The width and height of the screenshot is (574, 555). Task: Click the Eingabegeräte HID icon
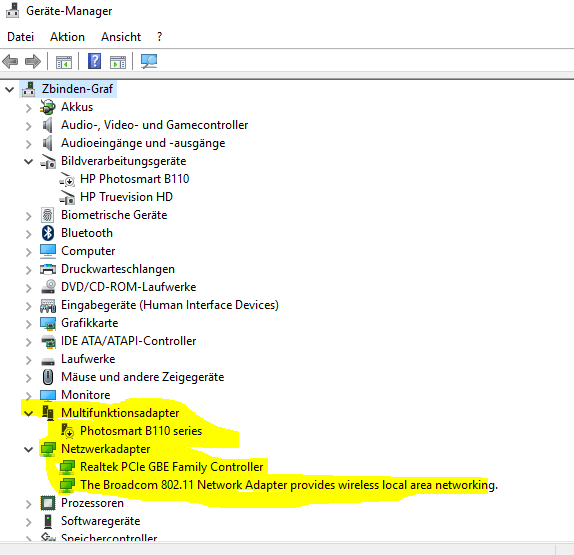tap(48, 305)
